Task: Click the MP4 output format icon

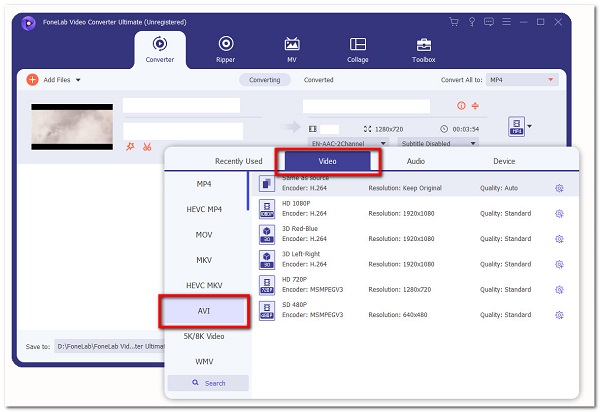Action: point(517,127)
